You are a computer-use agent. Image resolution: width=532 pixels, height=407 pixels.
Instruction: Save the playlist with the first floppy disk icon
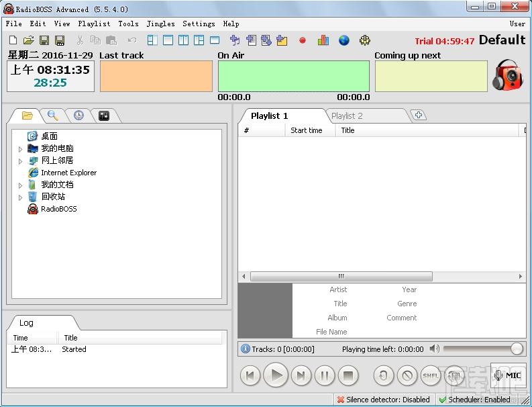44,40
